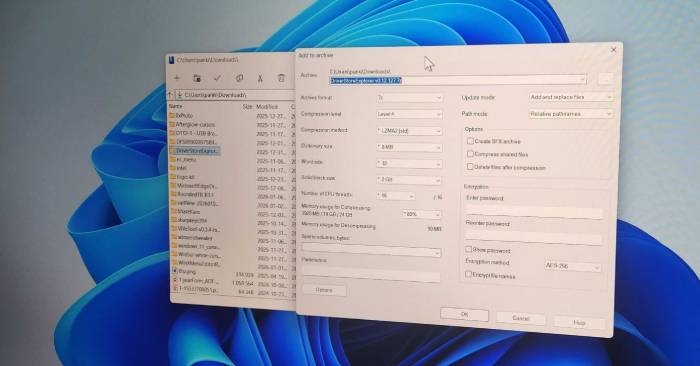Click the Copy toolbar icon in 7-Zip
This screenshot has height=366, width=700.
click(239, 78)
